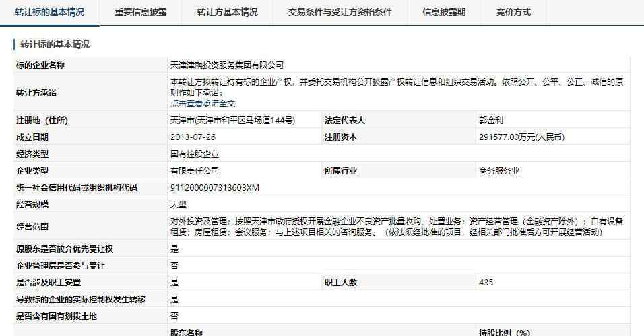Click 是 value for 原股东是否放弃优先受让权

(x=174, y=249)
